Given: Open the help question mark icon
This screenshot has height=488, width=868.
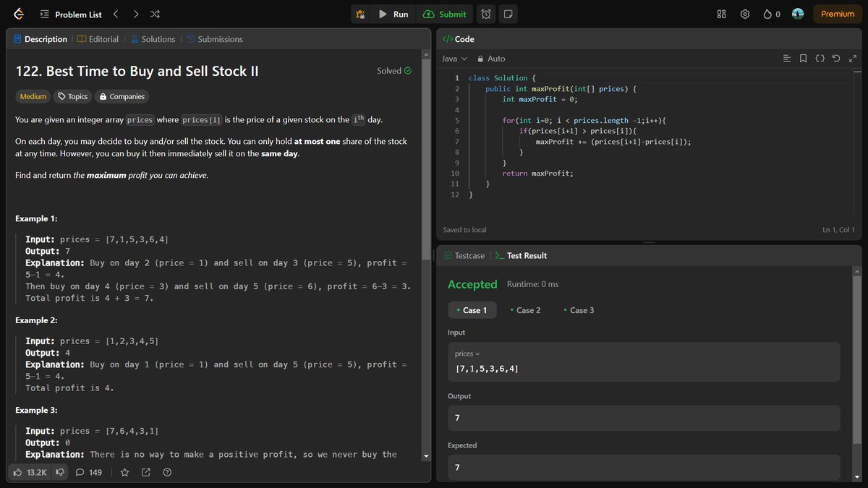Looking at the screenshot, I should pos(167,472).
